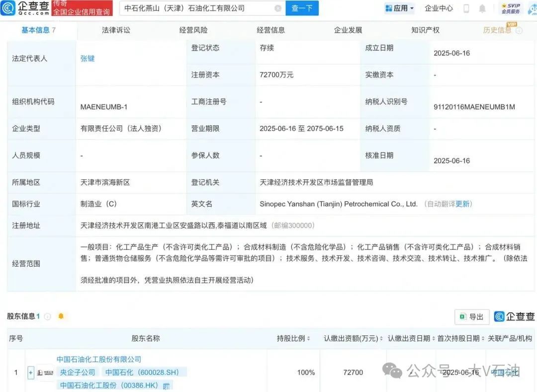Click the 天津经济技术开发区市场监督管理局 value
537x392 pixels.
[x=316, y=182]
